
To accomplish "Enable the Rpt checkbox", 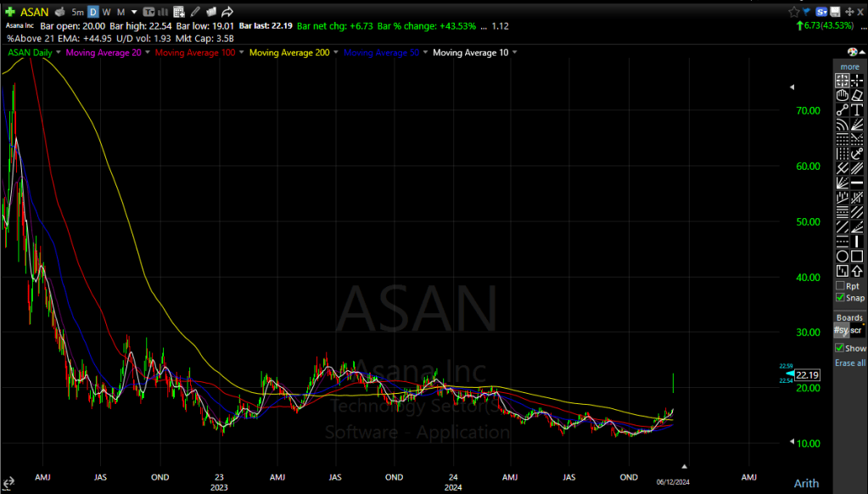I will point(840,286).
